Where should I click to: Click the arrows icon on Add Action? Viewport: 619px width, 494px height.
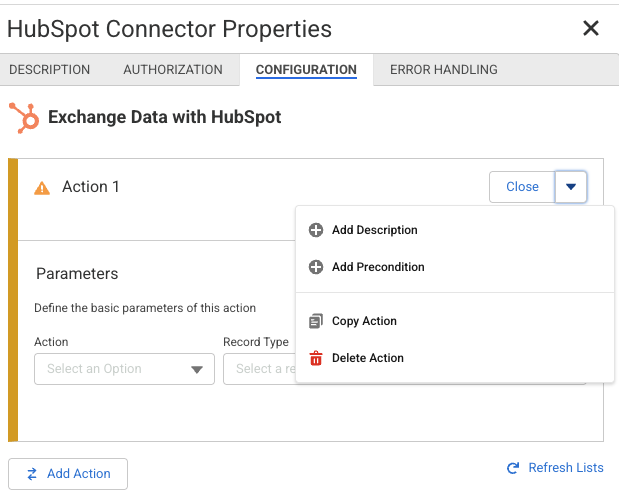[32, 474]
